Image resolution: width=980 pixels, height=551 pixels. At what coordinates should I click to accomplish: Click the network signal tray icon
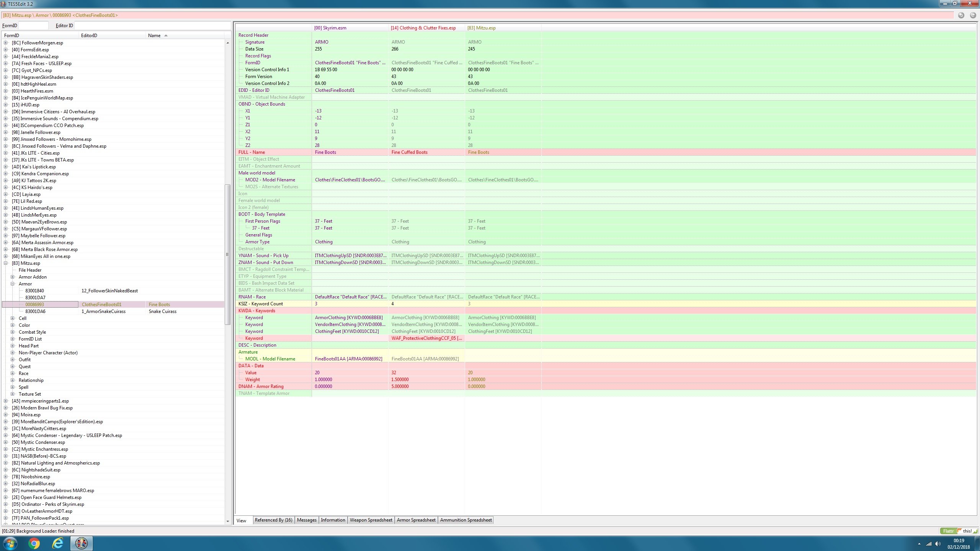tap(929, 544)
